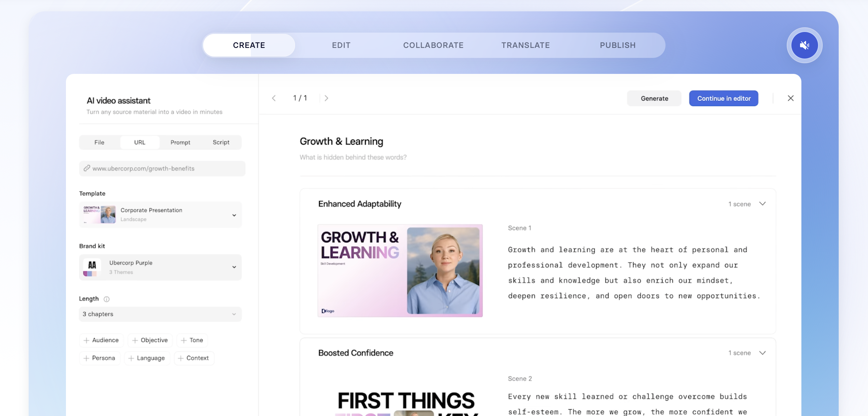Click the Generate button

click(654, 98)
